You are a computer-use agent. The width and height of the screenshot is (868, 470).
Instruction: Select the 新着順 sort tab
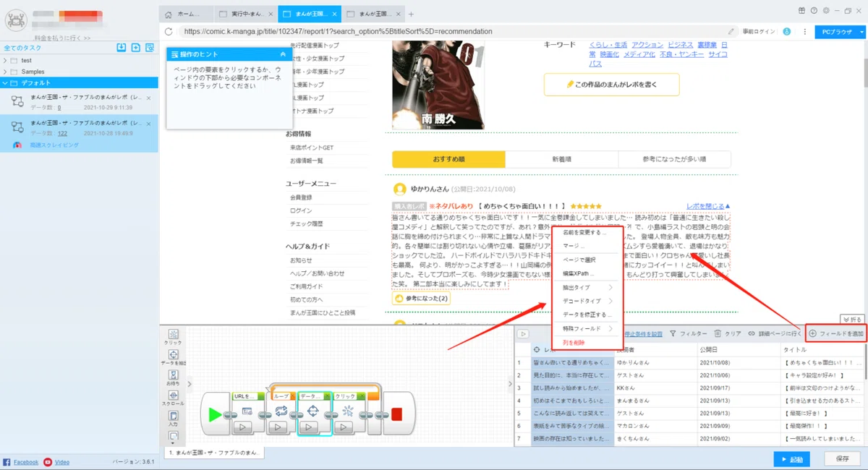point(562,159)
